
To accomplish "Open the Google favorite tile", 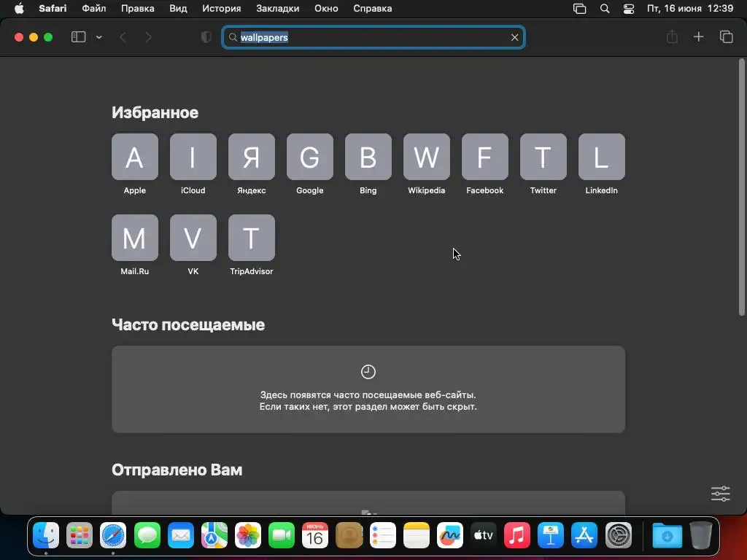I will (309, 157).
